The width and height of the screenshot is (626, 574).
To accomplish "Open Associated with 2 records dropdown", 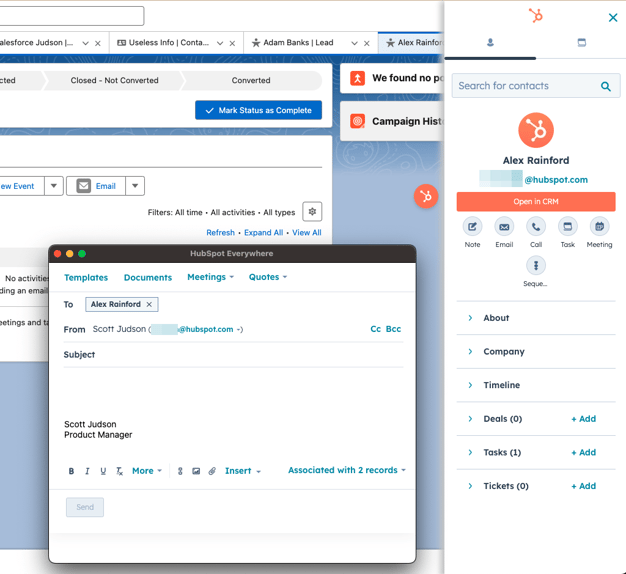I will click(346, 470).
